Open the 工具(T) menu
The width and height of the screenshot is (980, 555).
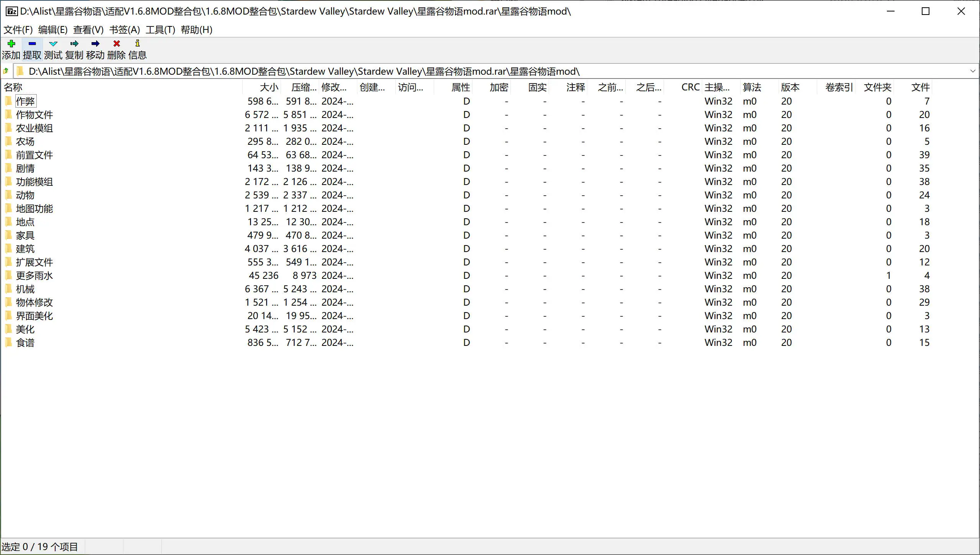click(160, 30)
